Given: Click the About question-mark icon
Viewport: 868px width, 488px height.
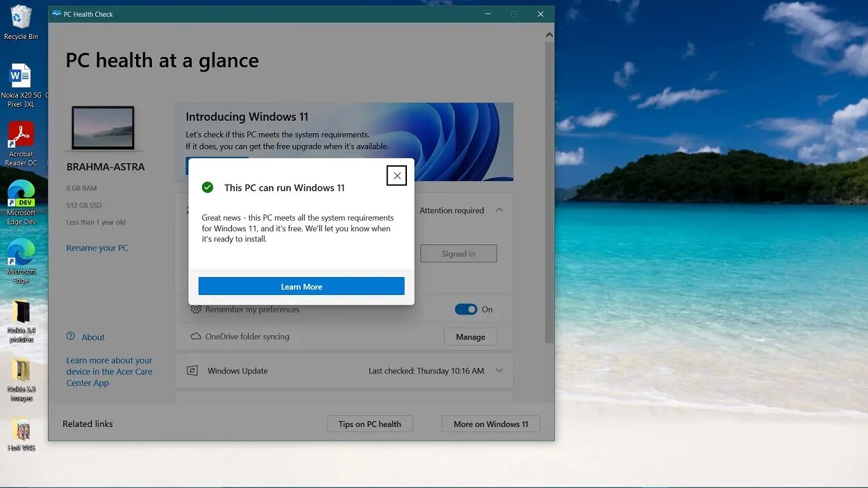Looking at the screenshot, I should (x=69, y=337).
